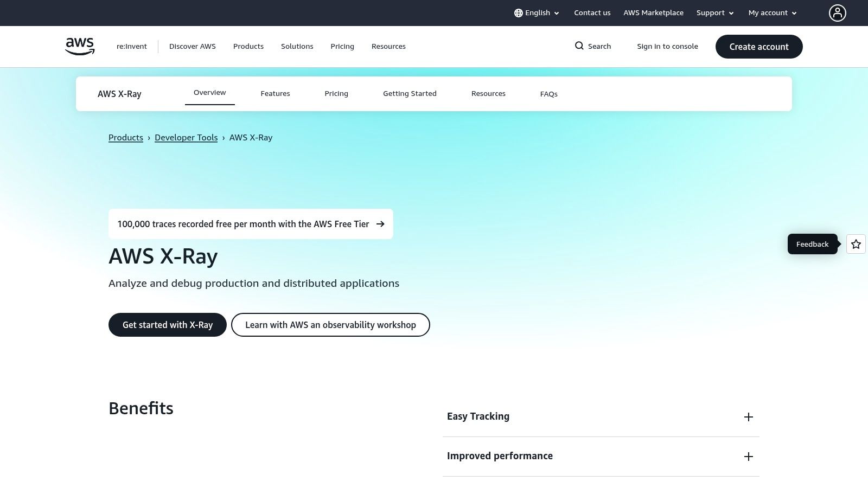Open the observability workshop link
The width and height of the screenshot is (868, 488).
point(330,325)
